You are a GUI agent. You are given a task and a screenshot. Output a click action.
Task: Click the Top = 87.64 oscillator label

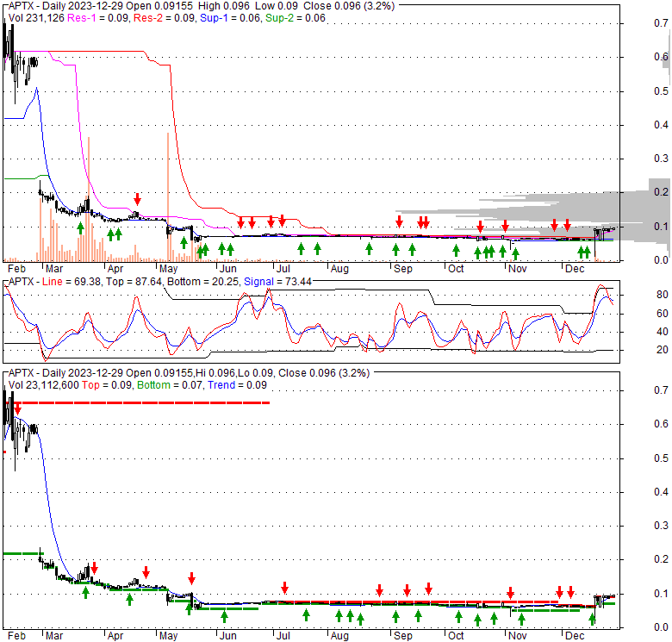coord(134,282)
